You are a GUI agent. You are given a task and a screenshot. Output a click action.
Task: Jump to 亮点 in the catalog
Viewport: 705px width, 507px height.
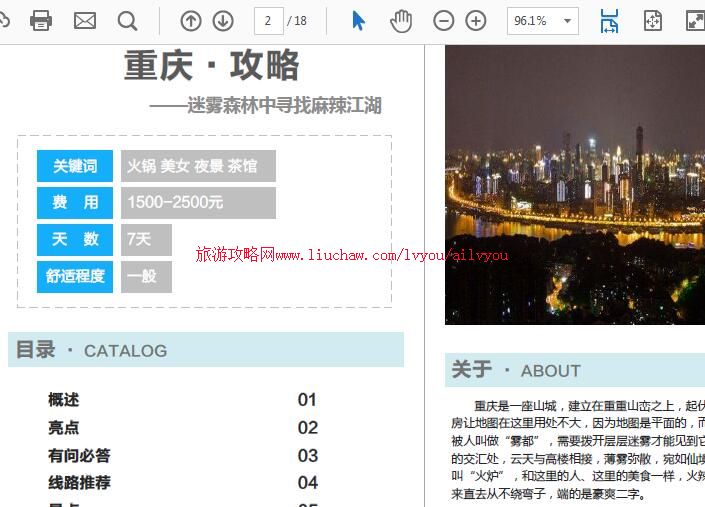[x=64, y=428]
